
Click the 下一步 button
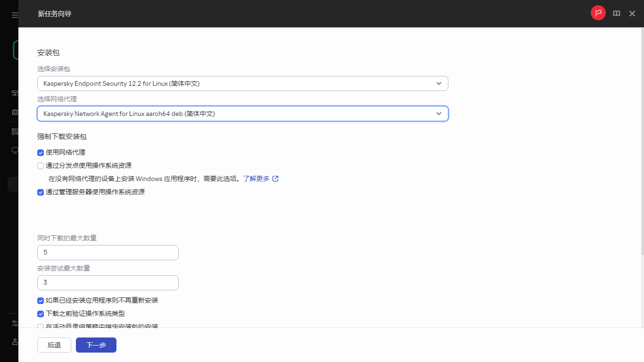(96, 345)
